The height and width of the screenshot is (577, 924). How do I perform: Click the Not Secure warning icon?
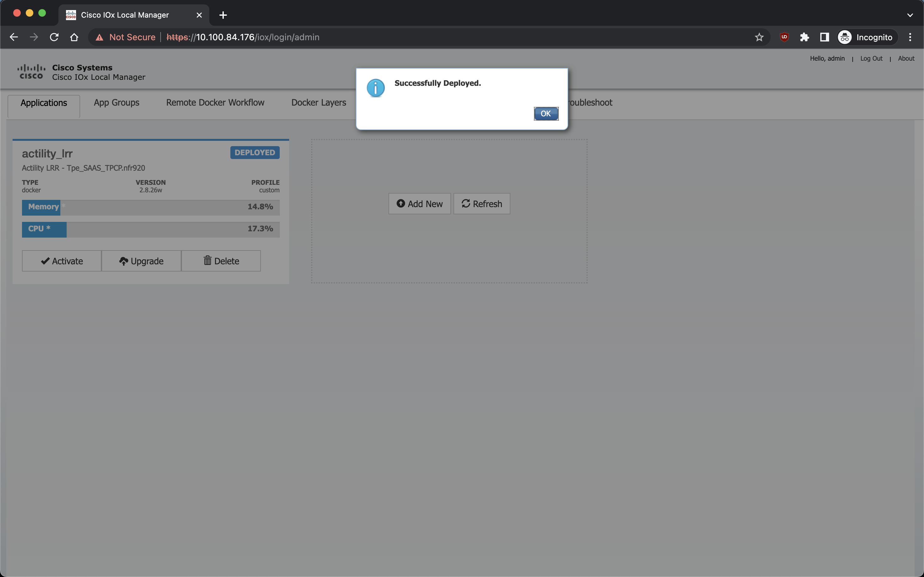(100, 37)
